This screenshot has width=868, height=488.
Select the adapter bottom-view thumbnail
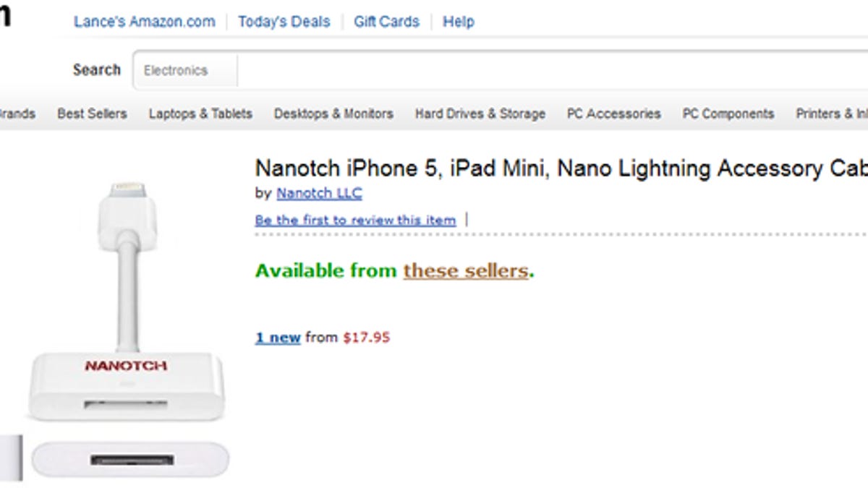tap(130, 460)
